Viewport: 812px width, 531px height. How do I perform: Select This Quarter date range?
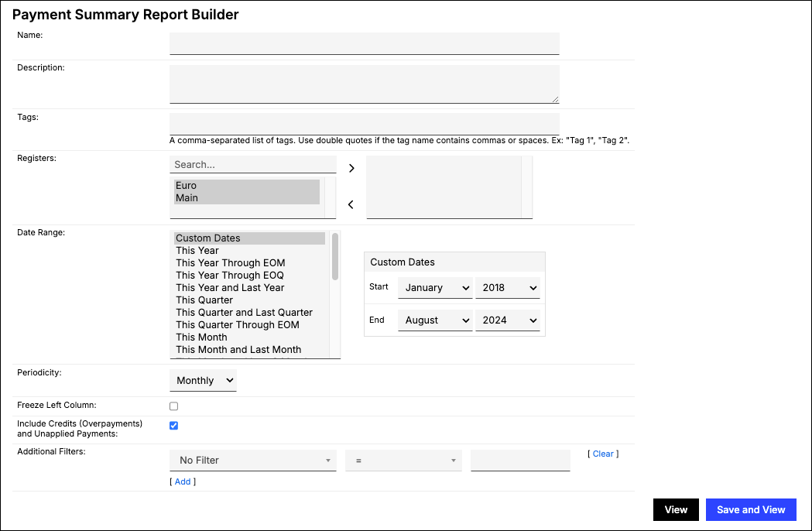click(x=249, y=300)
